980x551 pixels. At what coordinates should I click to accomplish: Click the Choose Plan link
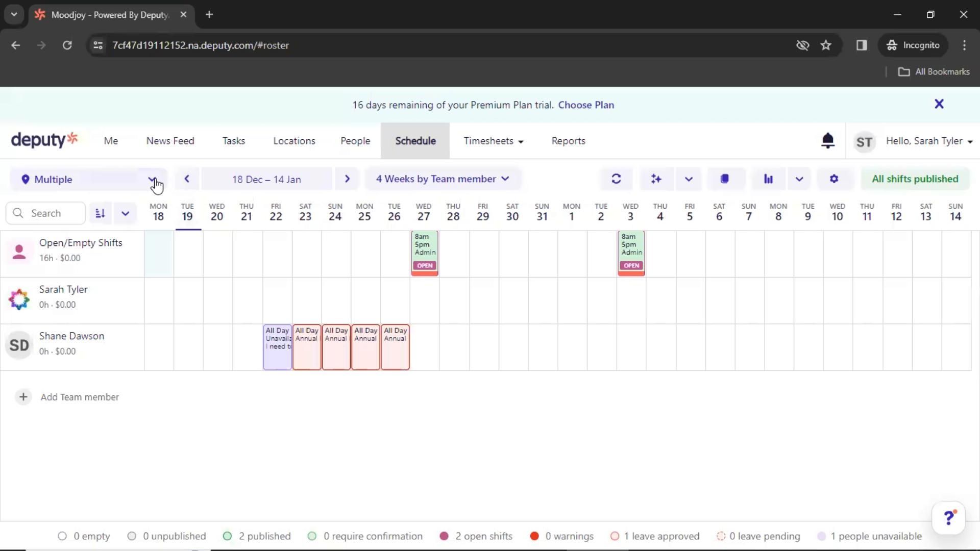[586, 105]
